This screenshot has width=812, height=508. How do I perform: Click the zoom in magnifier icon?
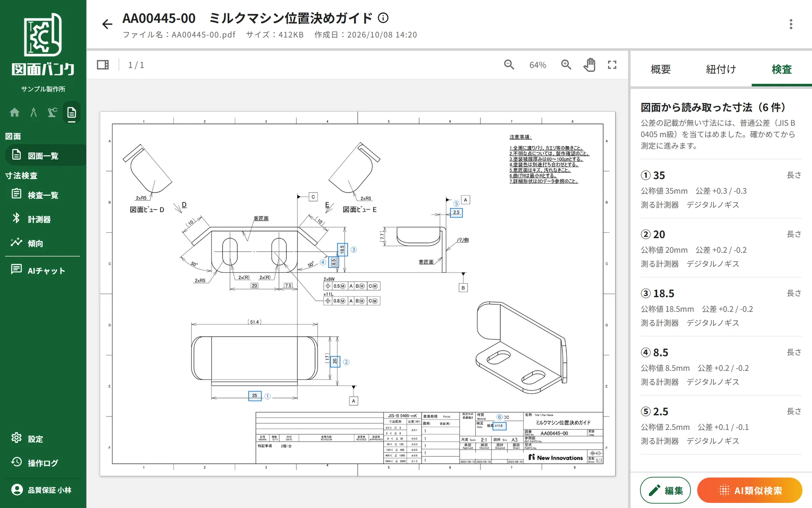click(566, 65)
